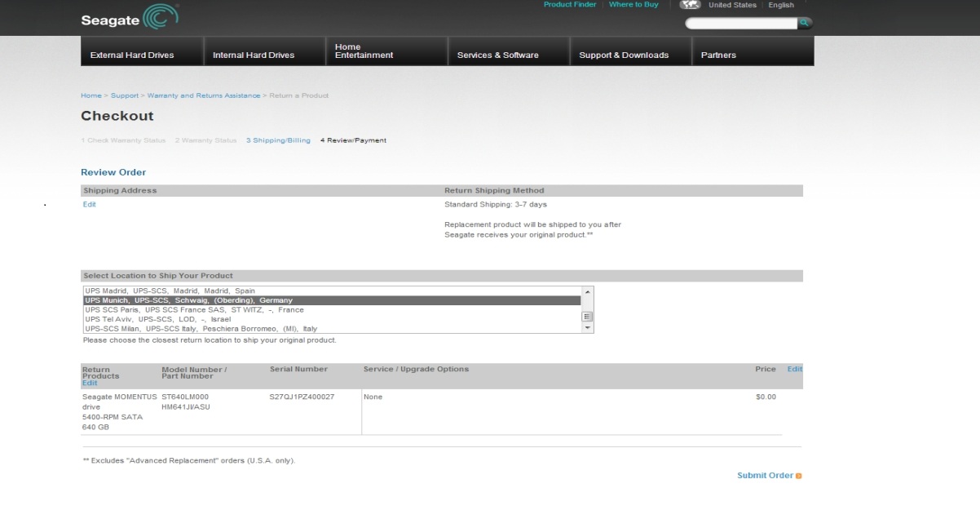The image size is (980, 528).
Task: Open Support & Downloads menu
Action: [x=631, y=51]
